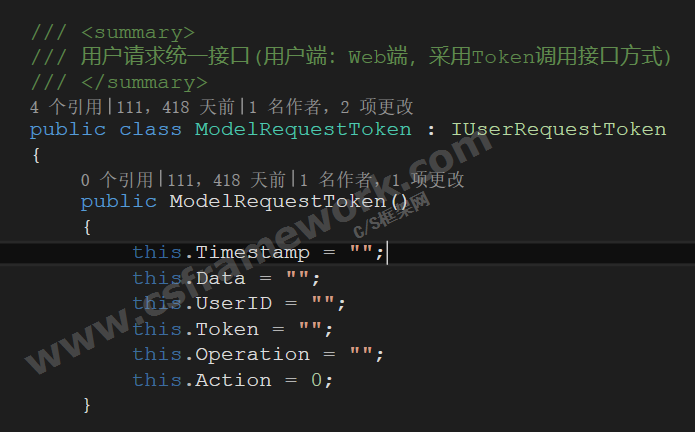Click the ModelRequestToken() constructor name

[263, 202]
